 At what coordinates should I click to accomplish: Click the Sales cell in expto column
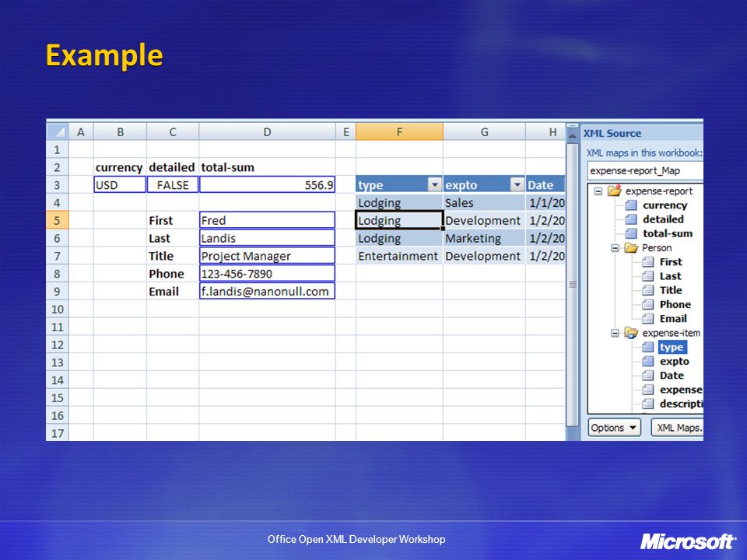pos(484,203)
